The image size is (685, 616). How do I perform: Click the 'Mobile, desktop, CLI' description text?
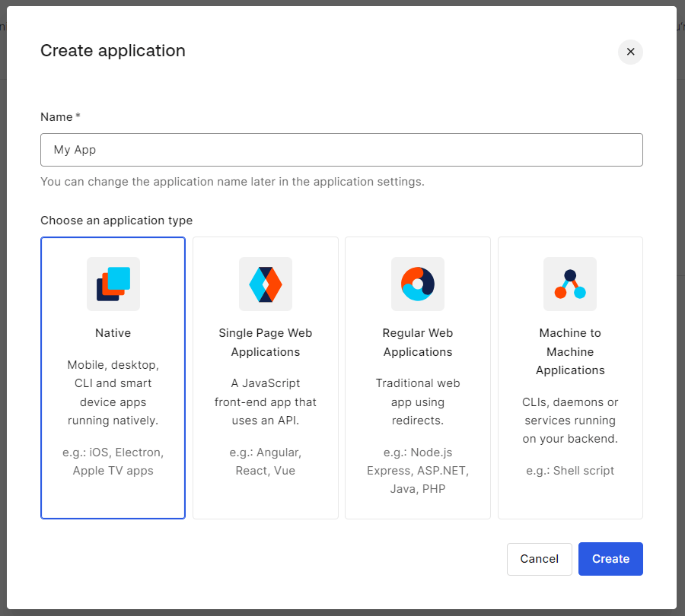(113, 392)
